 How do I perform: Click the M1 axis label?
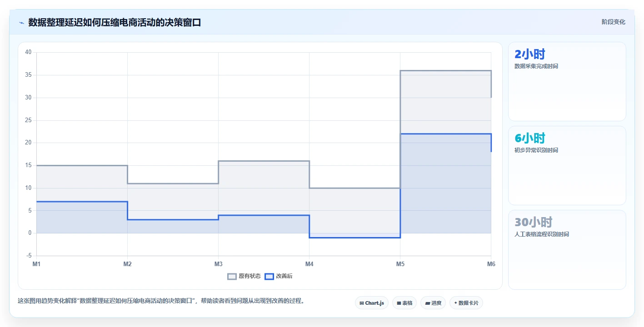(x=37, y=264)
